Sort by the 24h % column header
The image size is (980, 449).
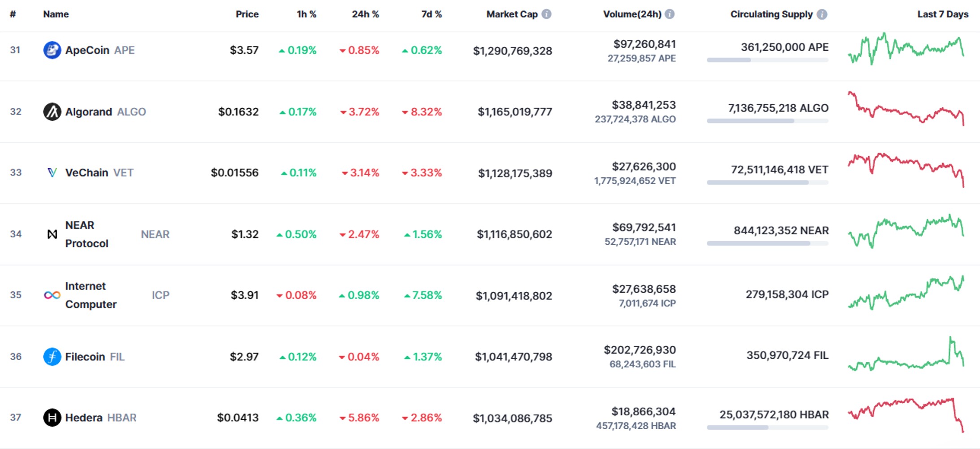point(365,14)
